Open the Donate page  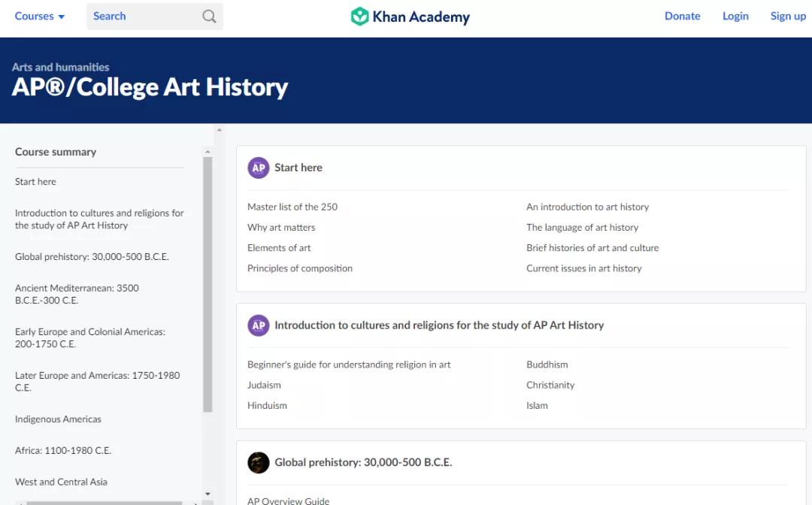(682, 17)
